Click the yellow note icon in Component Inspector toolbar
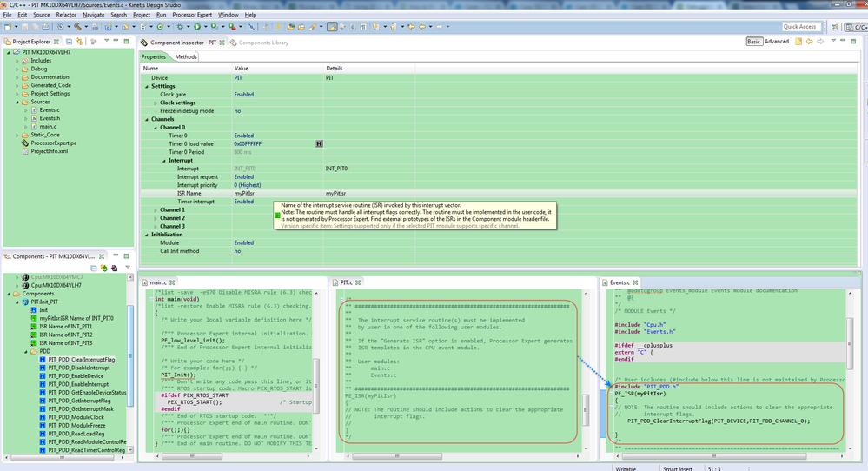 pyautogui.click(x=798, y=42)
